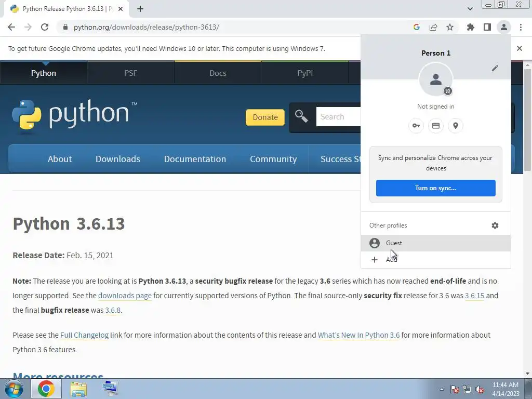Viewport: 532px width, 399px height.
Task: Open the Documentation menu
Action: coord(195,159)
